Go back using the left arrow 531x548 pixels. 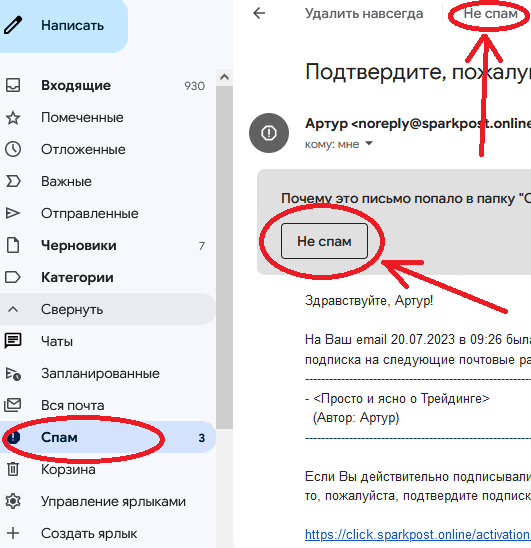(x=259, y=13)
